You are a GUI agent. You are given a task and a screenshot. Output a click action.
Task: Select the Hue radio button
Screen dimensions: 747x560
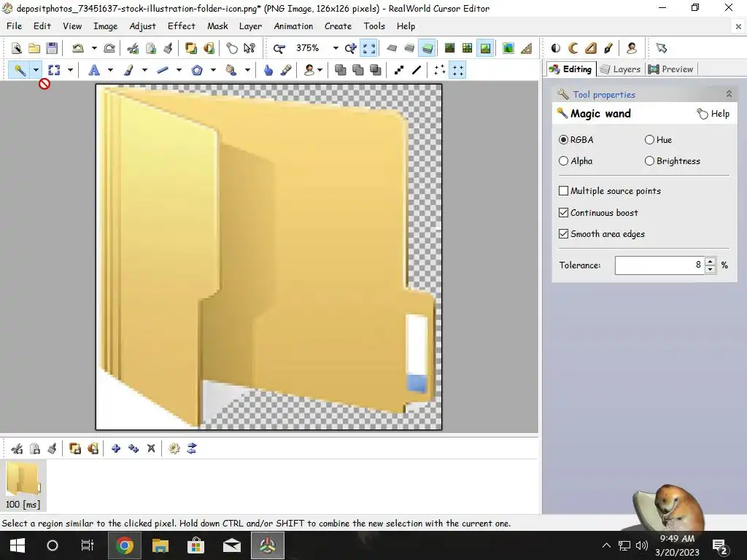pos(649,139)
